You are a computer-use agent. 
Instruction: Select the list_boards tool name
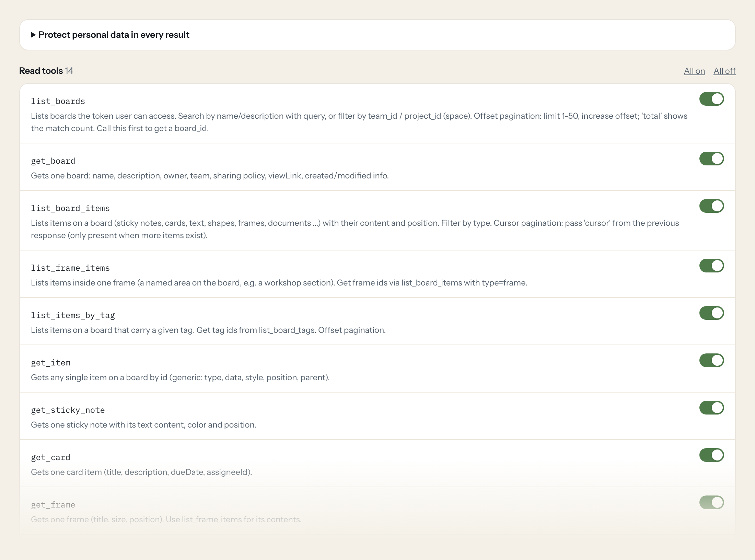[x=58, y=101]
